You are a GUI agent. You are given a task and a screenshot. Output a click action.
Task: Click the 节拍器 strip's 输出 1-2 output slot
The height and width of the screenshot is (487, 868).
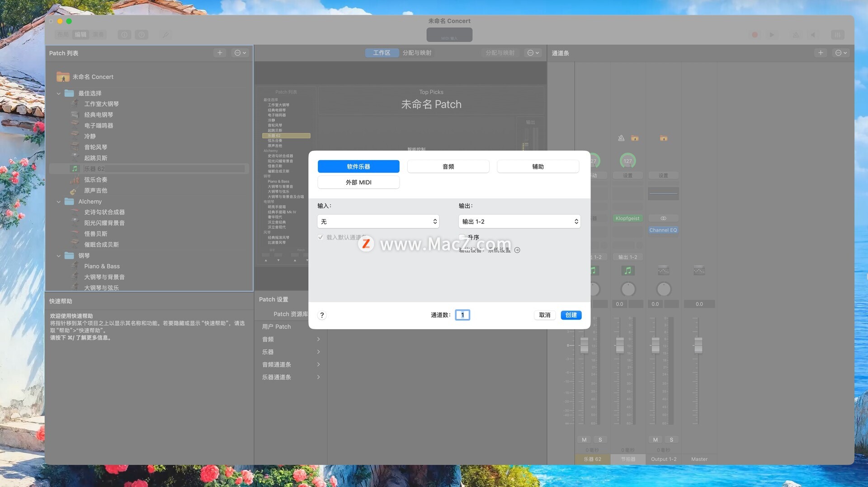pyautogui.click(x=627, y=257)
